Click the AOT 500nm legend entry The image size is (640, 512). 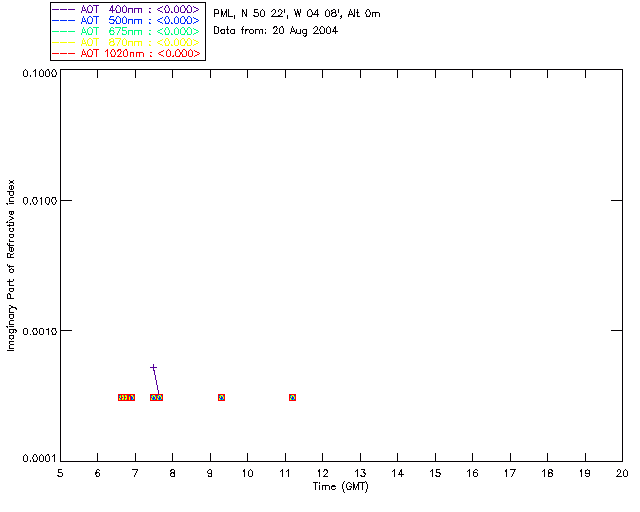(126, 20)
